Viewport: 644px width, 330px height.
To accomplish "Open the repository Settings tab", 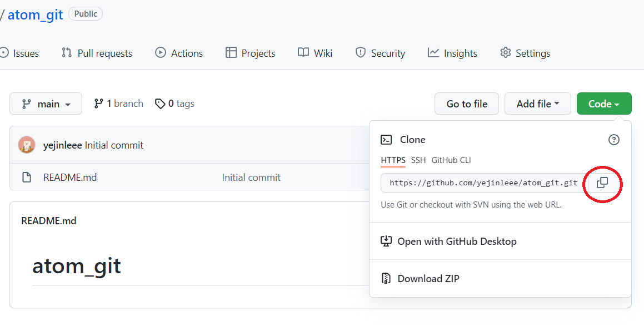I will 525,53.
